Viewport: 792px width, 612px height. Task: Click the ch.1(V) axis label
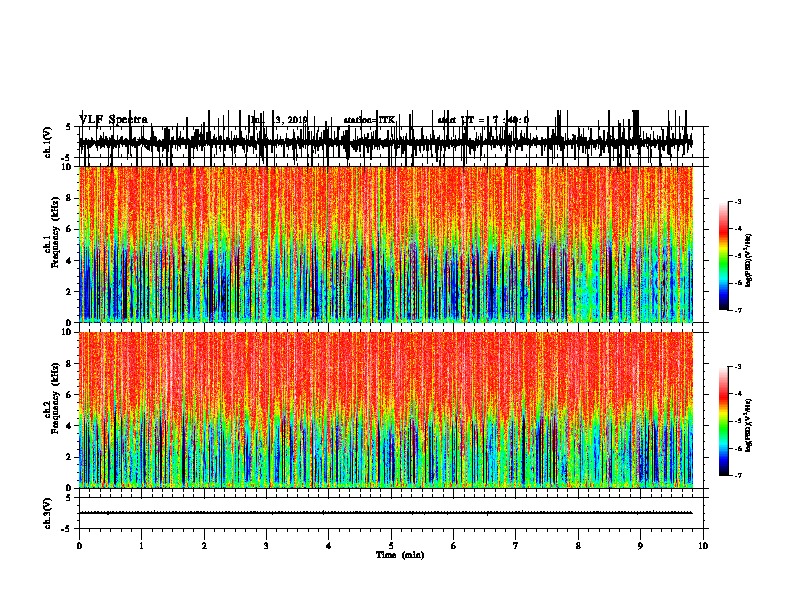(x=48, y=142)
